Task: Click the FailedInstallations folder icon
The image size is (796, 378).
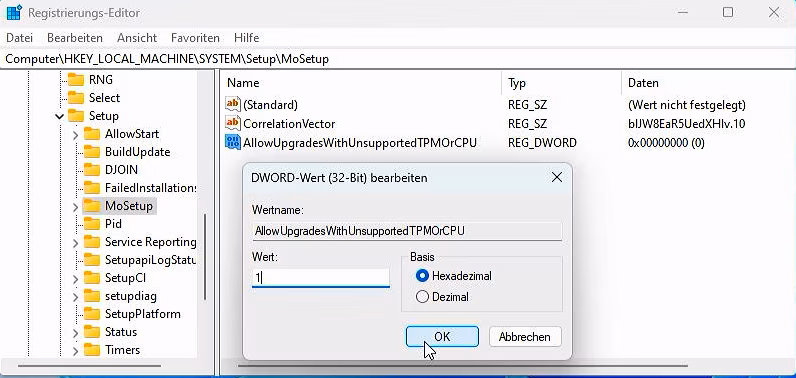Action: tap(92, 188)
